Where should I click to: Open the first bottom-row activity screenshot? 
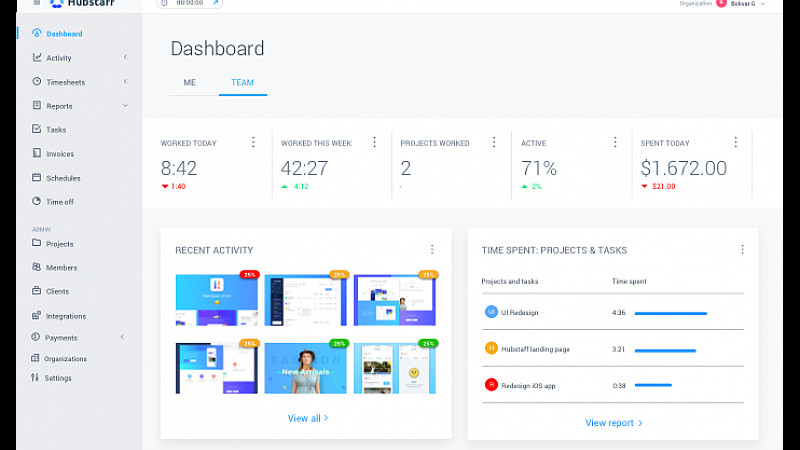[217, 368]
